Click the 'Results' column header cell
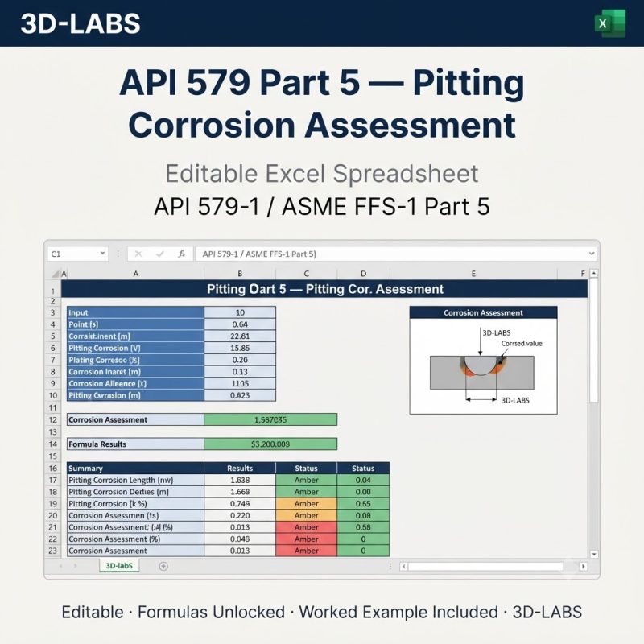 pyautogui.click(x=240, y=469)
